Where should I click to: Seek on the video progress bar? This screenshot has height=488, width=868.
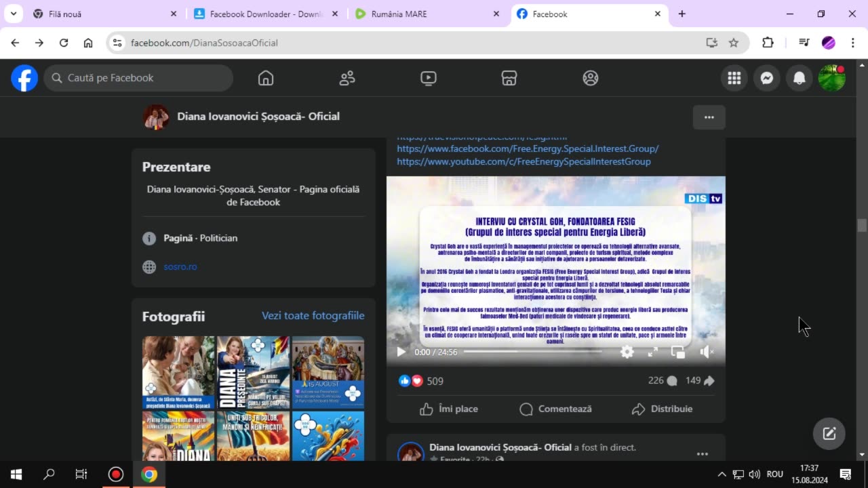point(532,352)
